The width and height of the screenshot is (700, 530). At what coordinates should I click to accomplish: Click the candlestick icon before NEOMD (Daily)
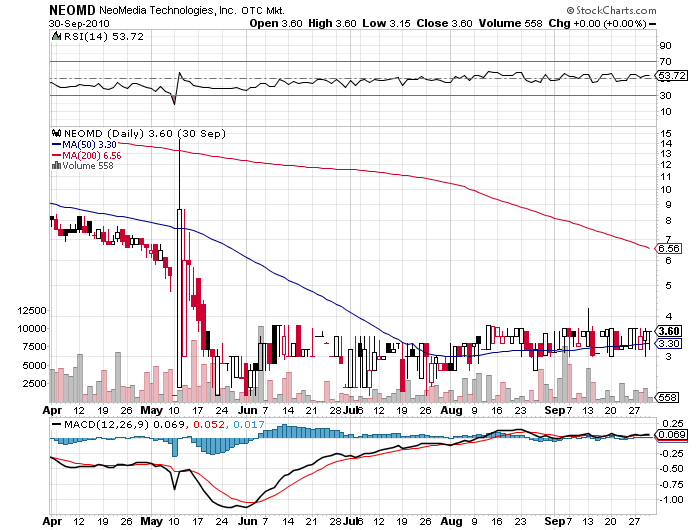(56, 133)
